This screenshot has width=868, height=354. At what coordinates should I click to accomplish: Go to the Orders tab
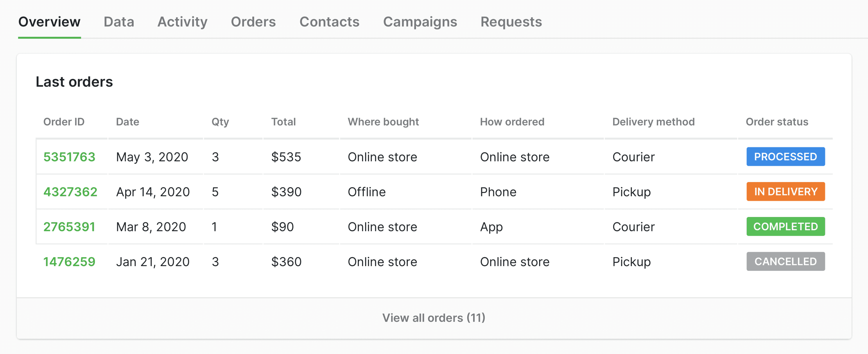253,22
